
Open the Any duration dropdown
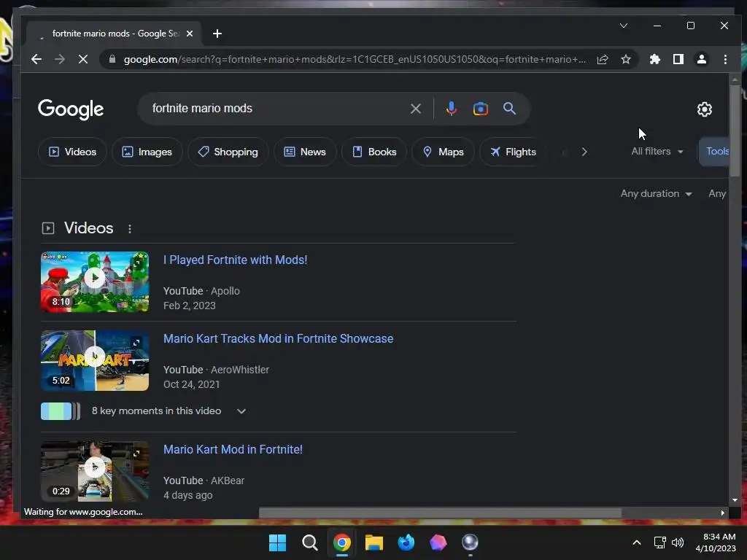point(656,194)
